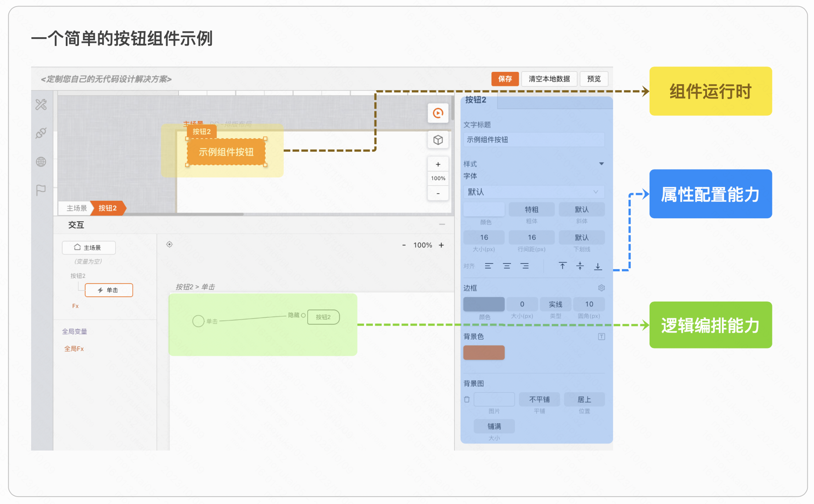Click the Fx link below 单击
The height and width of the screenshot is (504, 814).
(75, 306)
